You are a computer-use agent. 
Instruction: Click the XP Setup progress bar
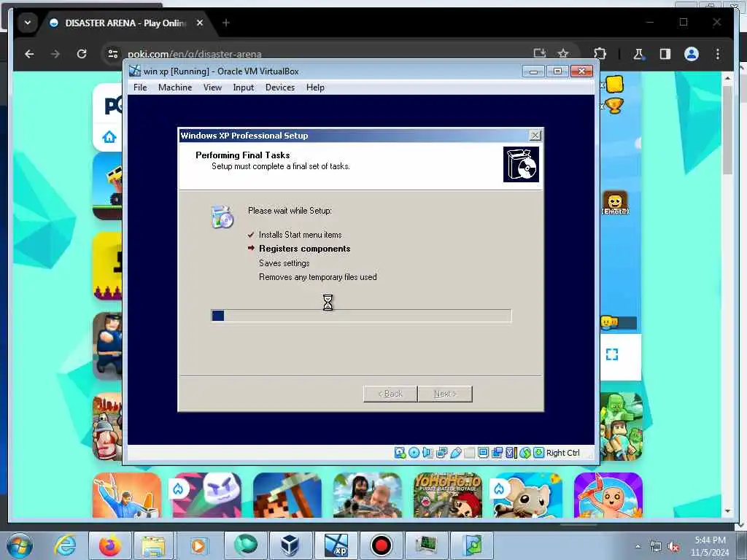(362, 316)
